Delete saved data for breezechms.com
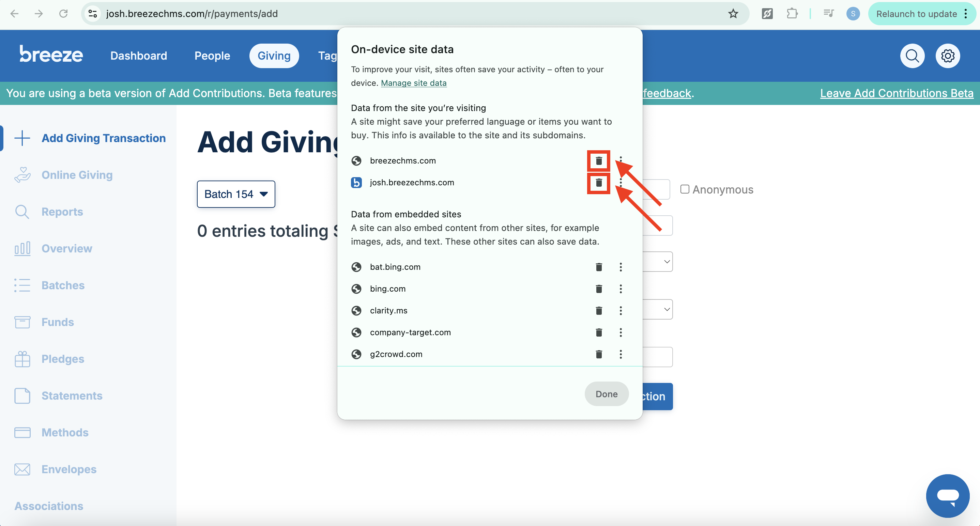Screen dimensions: 980x526 coord(598,161)
